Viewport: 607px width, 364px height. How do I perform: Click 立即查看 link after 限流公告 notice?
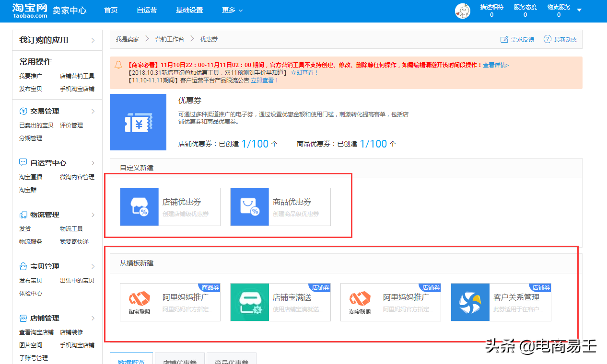(265, 80)
